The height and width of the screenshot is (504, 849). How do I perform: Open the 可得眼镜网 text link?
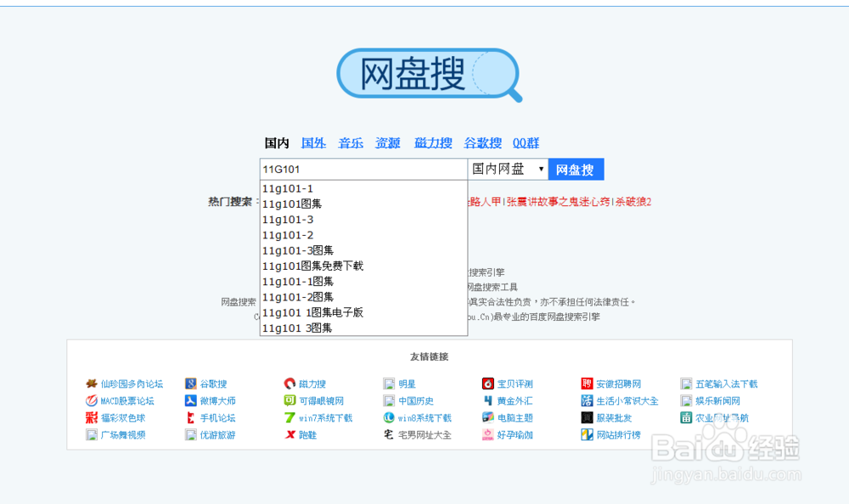pos(321,401)
